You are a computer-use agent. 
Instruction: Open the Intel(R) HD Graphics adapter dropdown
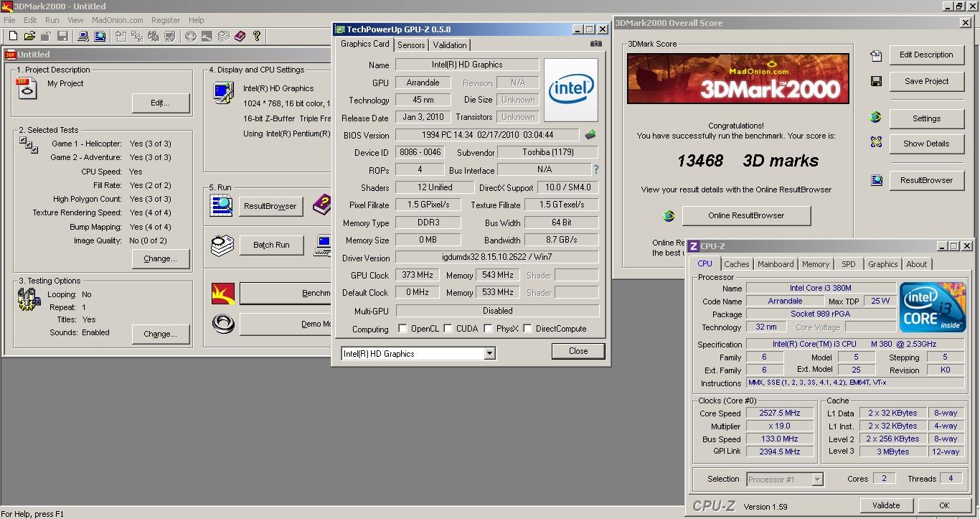[x=489, y=353]
